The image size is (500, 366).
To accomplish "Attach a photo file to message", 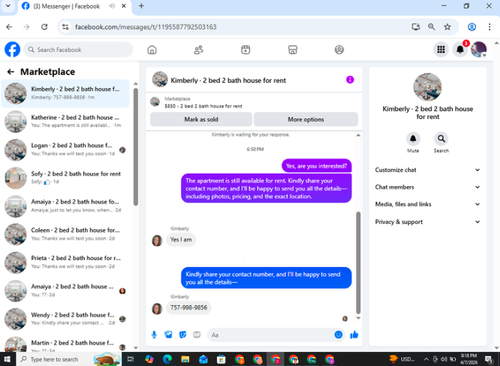I will pyautogui.click(x=168, y=335).
